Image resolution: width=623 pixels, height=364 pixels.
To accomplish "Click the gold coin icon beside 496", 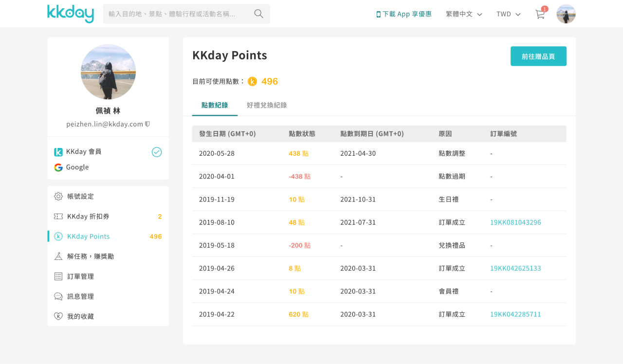I will click(252, 81).
